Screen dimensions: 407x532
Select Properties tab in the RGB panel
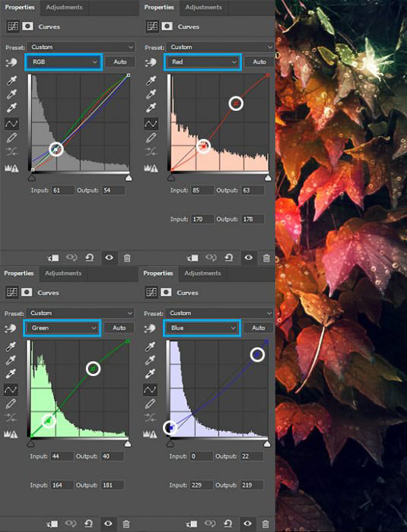coord(20,7)
